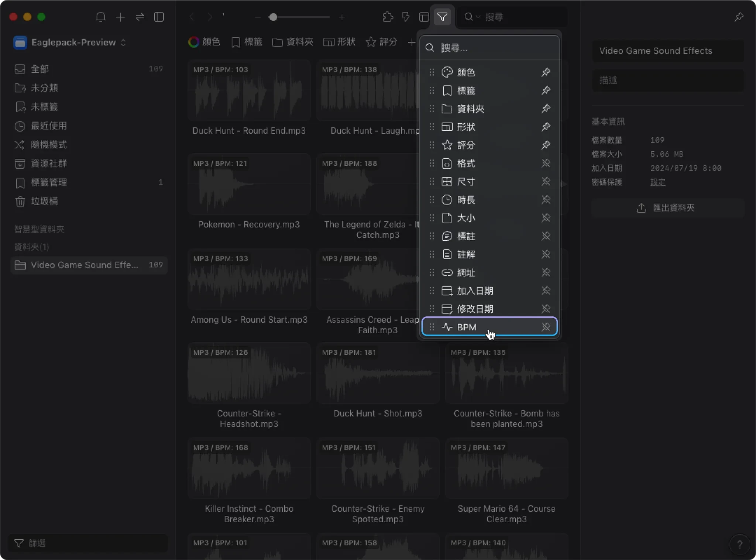Unpin the 標籤 filter in list
The height and width of the screenshot is (560, 756).
(546, 90)
